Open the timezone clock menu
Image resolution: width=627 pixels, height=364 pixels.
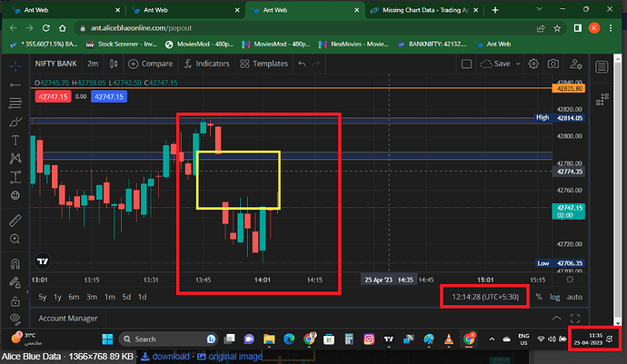[x=485, y=297]
